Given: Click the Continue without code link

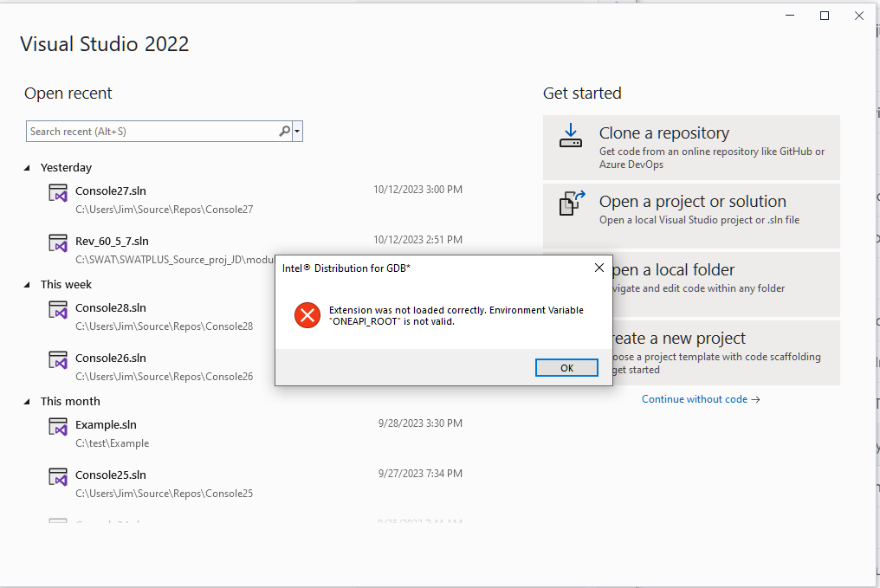Looking at the screenshot, I should tap(694, 399).
